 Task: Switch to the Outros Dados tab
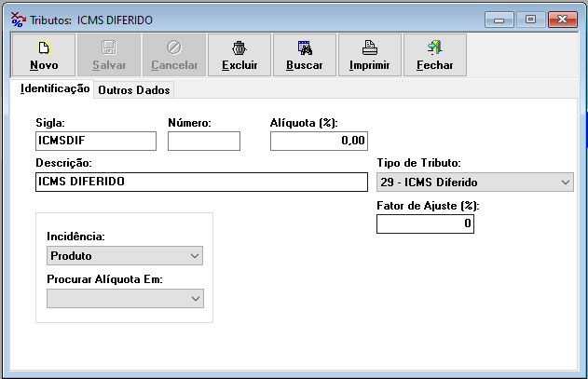pyautogui.click(x=134, y=90)
